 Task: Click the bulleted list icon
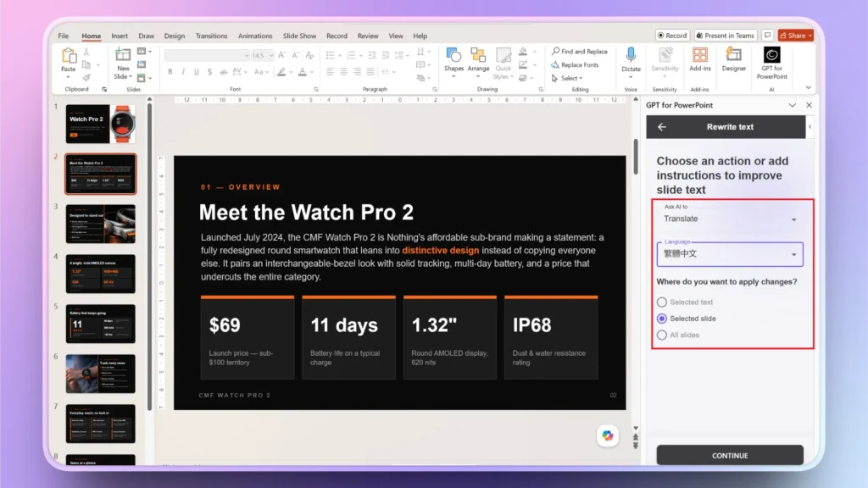(x=330, y=55)
